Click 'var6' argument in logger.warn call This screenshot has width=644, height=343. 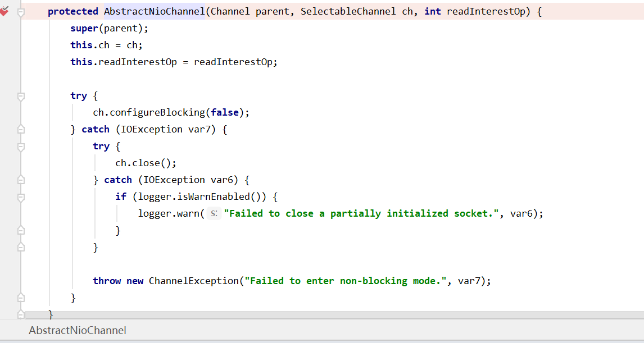pyautogui.click(x=521, y=213)
